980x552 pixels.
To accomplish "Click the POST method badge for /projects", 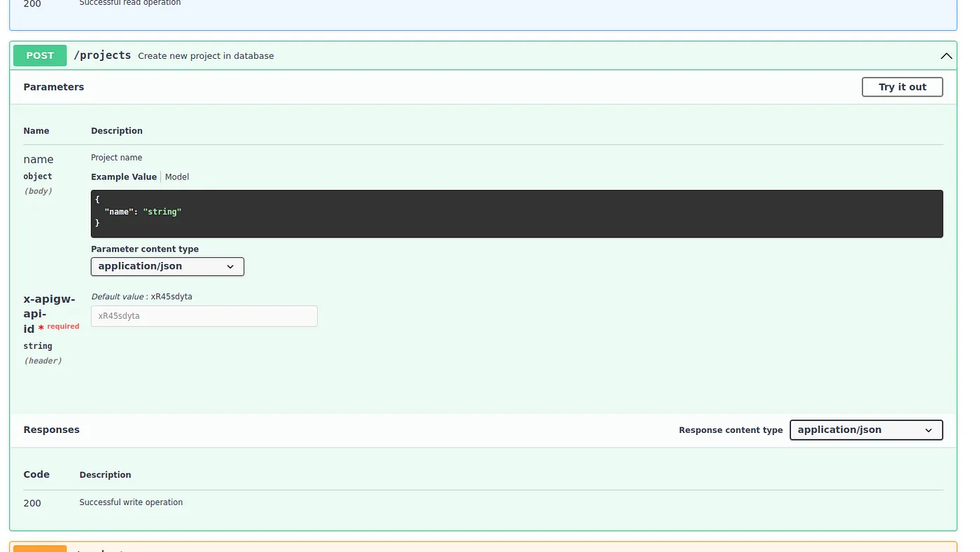I will (40, 55).
